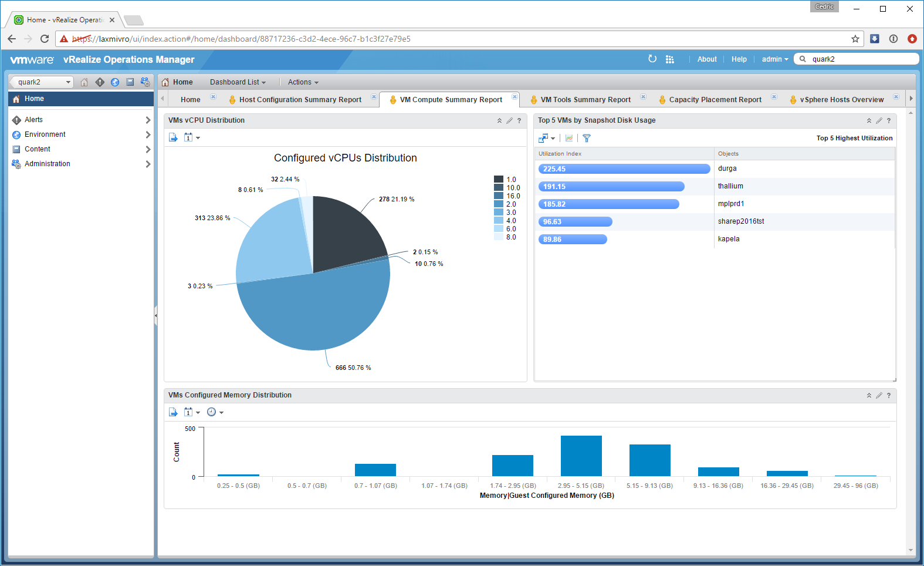Switch to the VM Tools Summary Report tab
Viewport: 924px width, 566px height.
point(585,100)
